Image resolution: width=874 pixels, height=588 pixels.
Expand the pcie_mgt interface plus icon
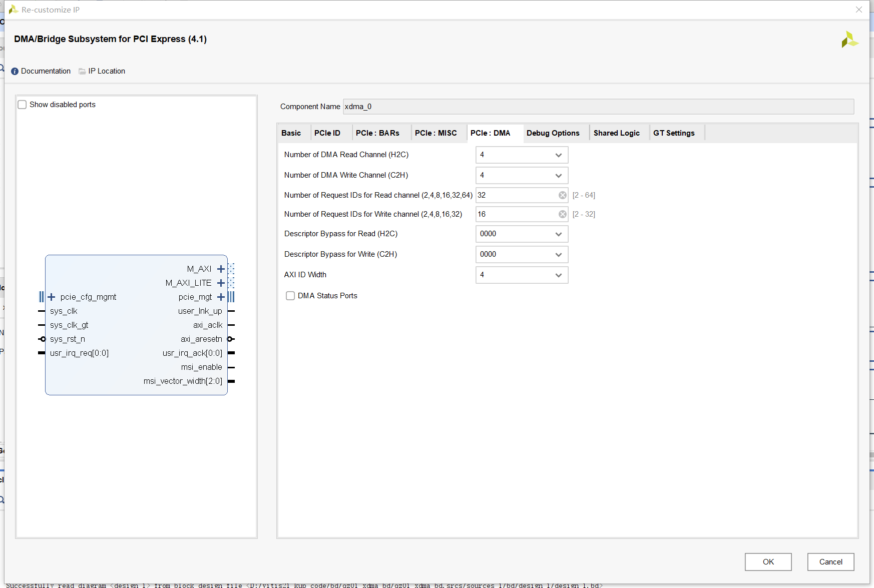tap(221, 297)
